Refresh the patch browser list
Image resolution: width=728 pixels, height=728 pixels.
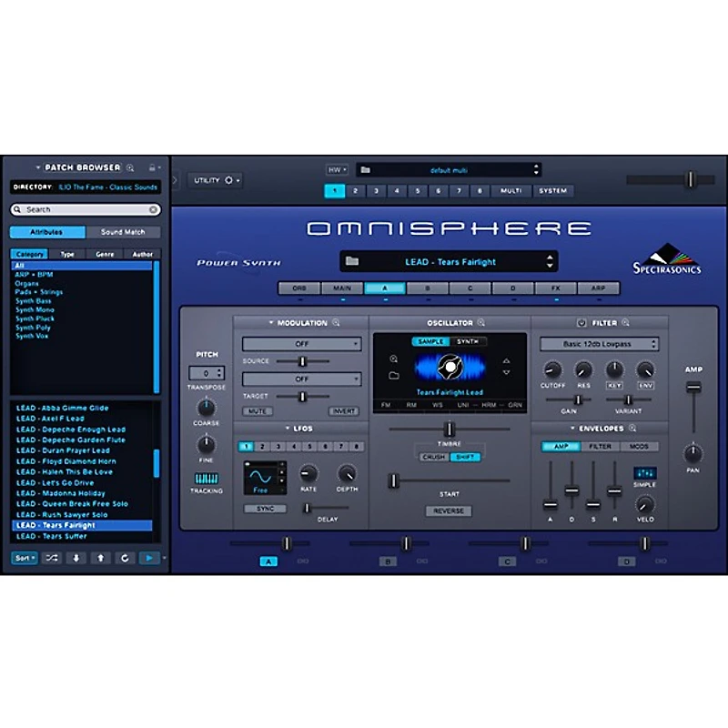tap(125, 558)
